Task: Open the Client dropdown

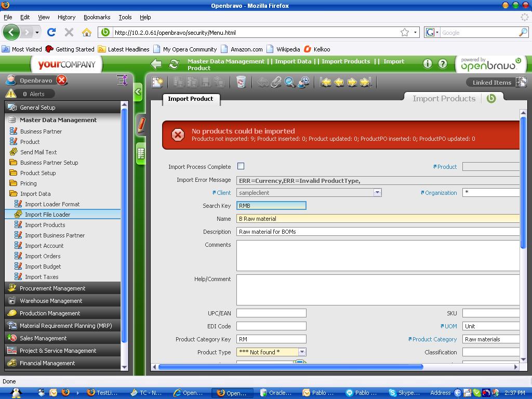Action: (x=377, y=193)
